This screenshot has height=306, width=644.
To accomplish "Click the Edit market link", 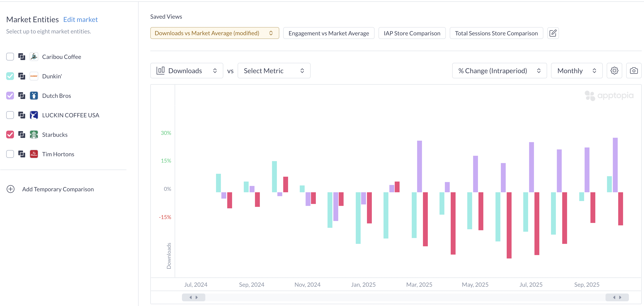I will pos(80,19).
